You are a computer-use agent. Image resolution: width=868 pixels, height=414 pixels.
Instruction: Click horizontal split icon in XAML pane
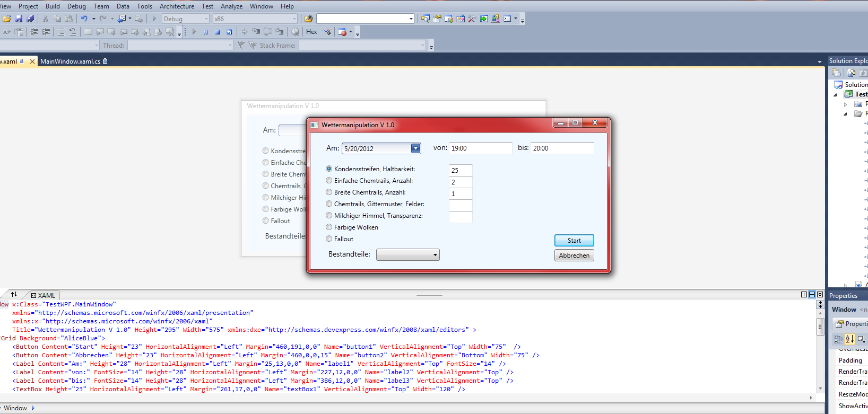pyautogui.click(x=812, y=294)
